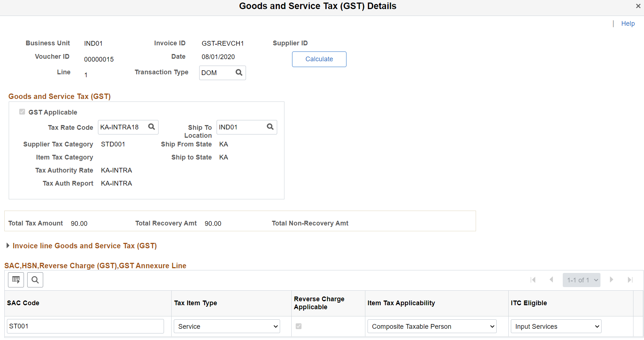Open the Transaction Type lookup
Screen dimensions: 644x340
pos(239,72)
